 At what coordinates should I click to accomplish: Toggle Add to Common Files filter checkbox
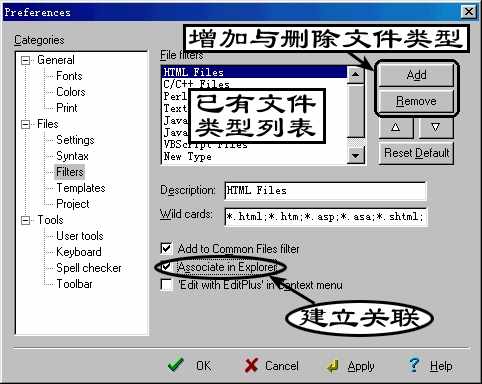[166, 248]
